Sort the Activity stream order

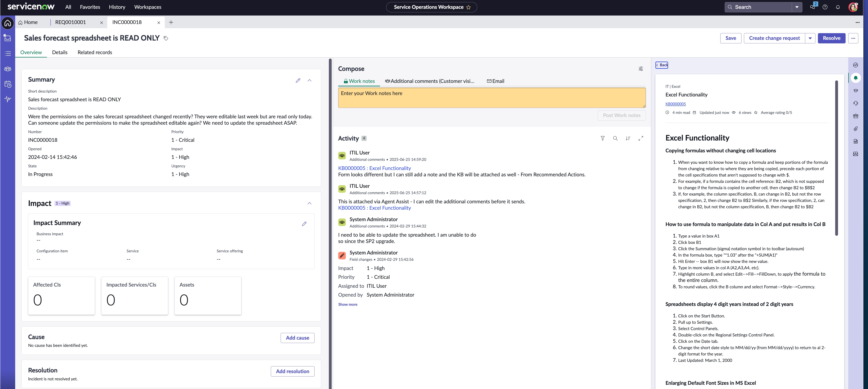click(628, 138)
